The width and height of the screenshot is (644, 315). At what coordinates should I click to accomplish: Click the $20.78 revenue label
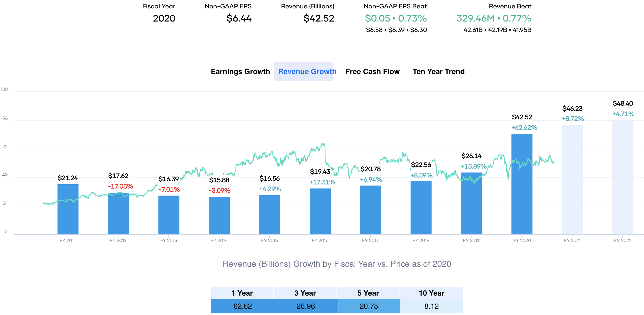pos(370,169)
